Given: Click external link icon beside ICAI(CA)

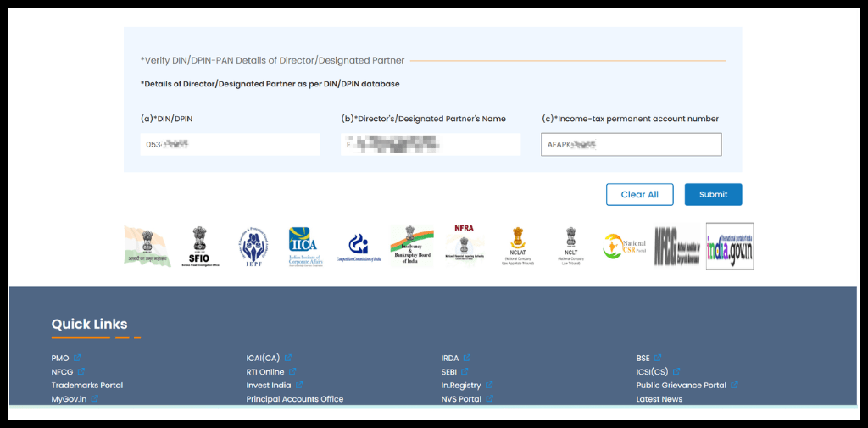Looking at the screenshot, I should point(288,358).
